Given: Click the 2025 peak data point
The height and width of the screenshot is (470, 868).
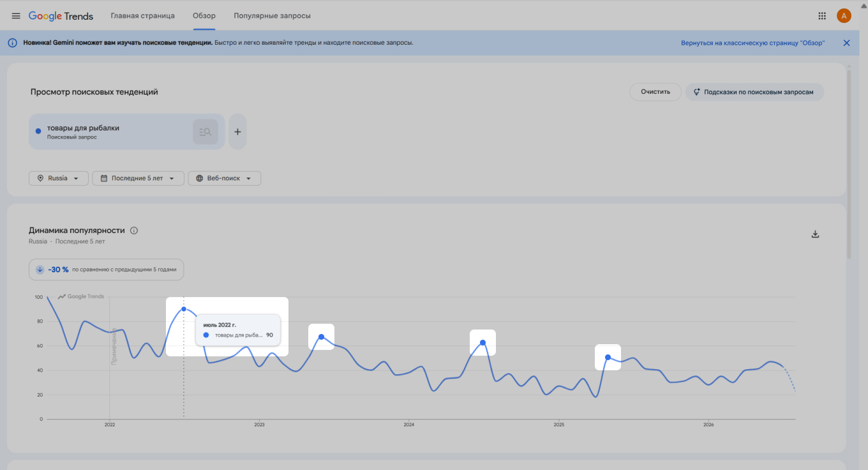Looking at the screenshot, I should (x=608, y=358).
